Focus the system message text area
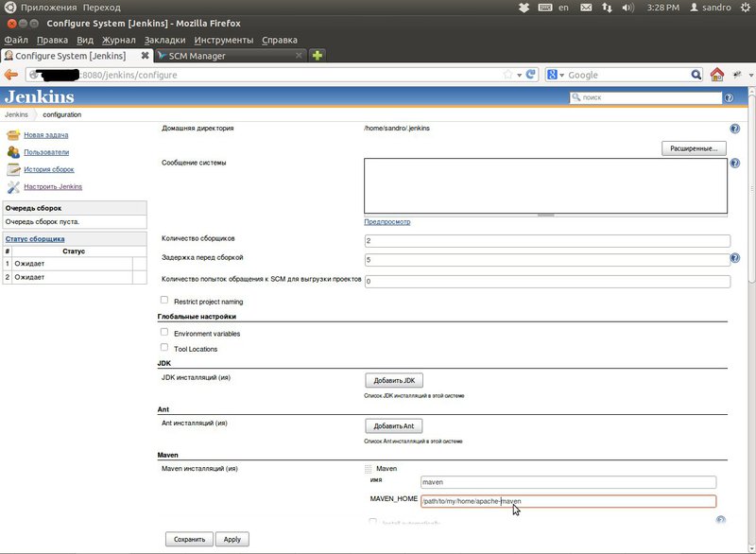 coord(546,185)
